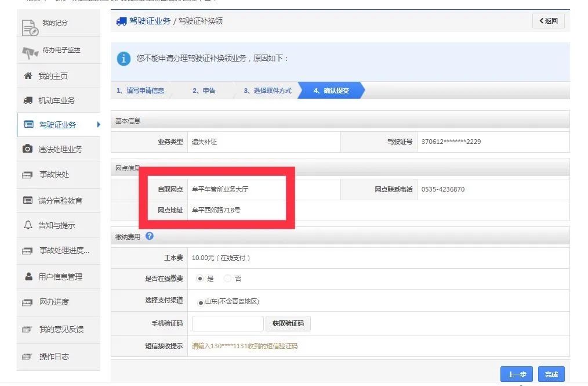Go to step 1 填写申请信息

(x=140, y=91)
